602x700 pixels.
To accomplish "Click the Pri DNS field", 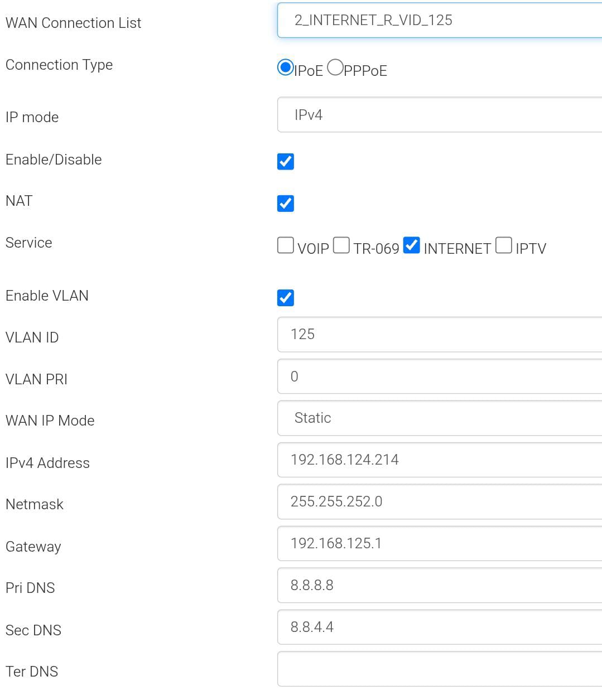I will 440,586.
